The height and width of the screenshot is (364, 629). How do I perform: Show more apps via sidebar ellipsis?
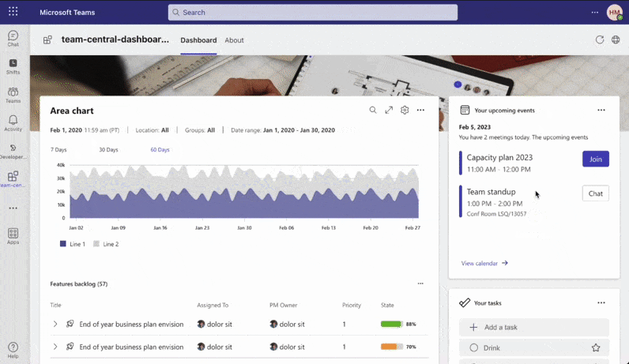13,208
